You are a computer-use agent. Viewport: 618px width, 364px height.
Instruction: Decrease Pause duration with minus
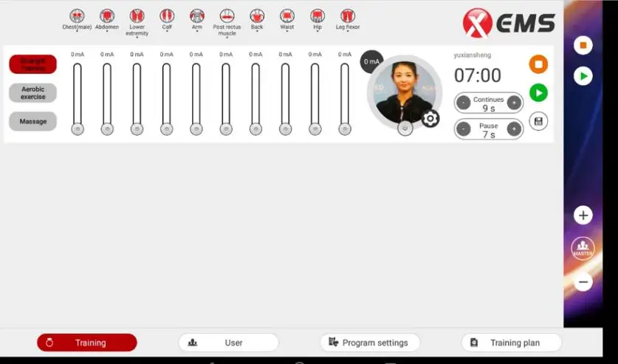pos(464,129)
